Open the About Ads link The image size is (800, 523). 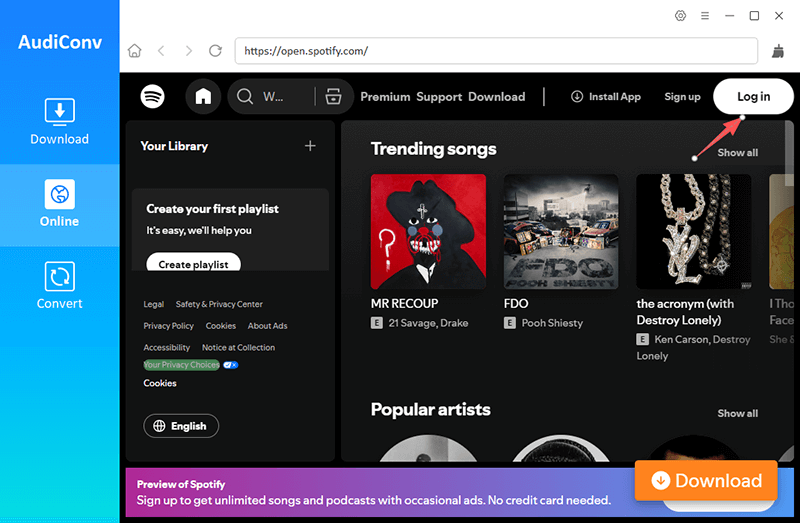267,326
